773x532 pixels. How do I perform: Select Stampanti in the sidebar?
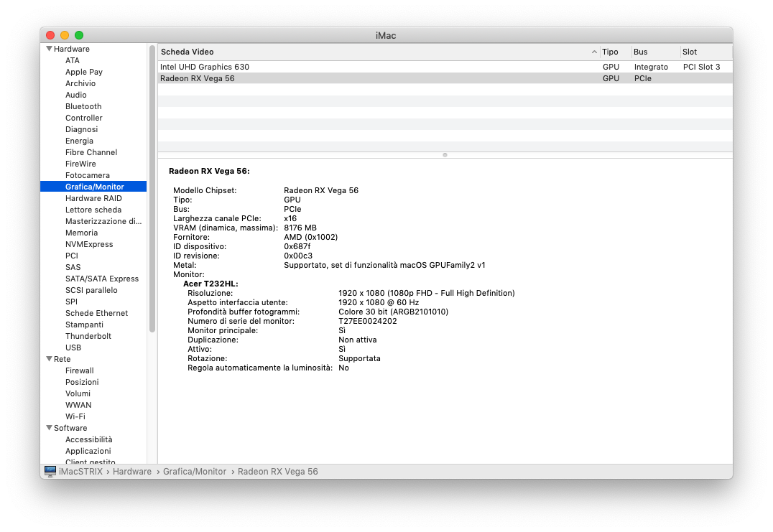[84, 325]
